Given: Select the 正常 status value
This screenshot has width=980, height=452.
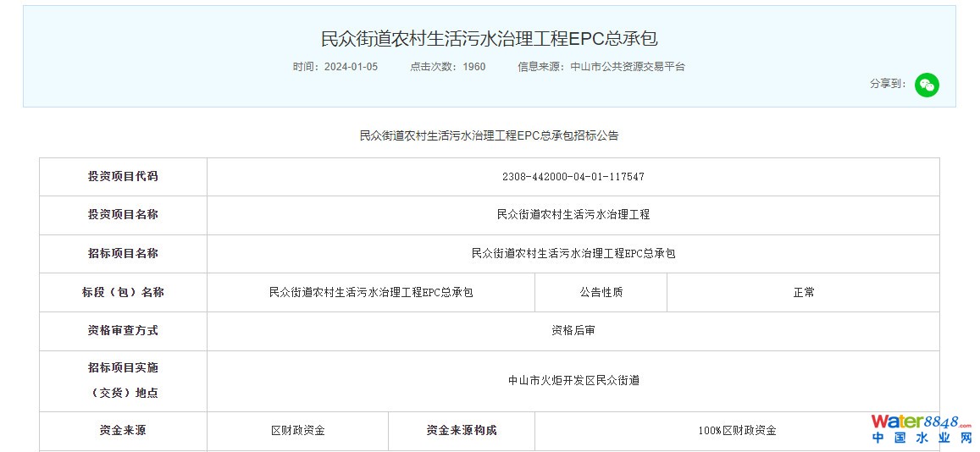Looking at the screenshot, I should [803, 292].
